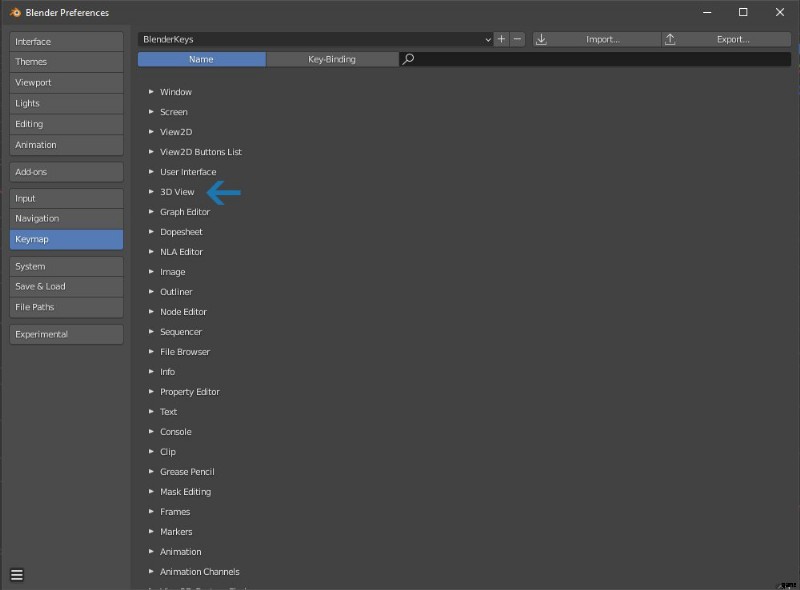Viewport: 800px width, 590px height.
Task: Select Name filter mode
Action: point(202,59)
